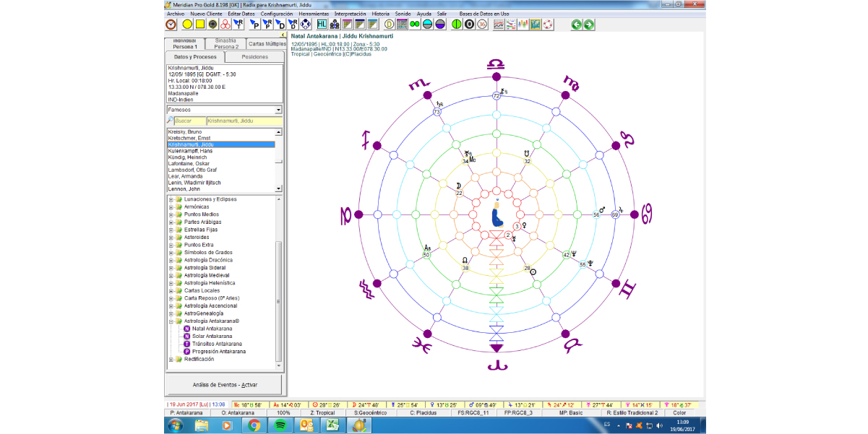Open the Interpretación menu

coord(351,14)
